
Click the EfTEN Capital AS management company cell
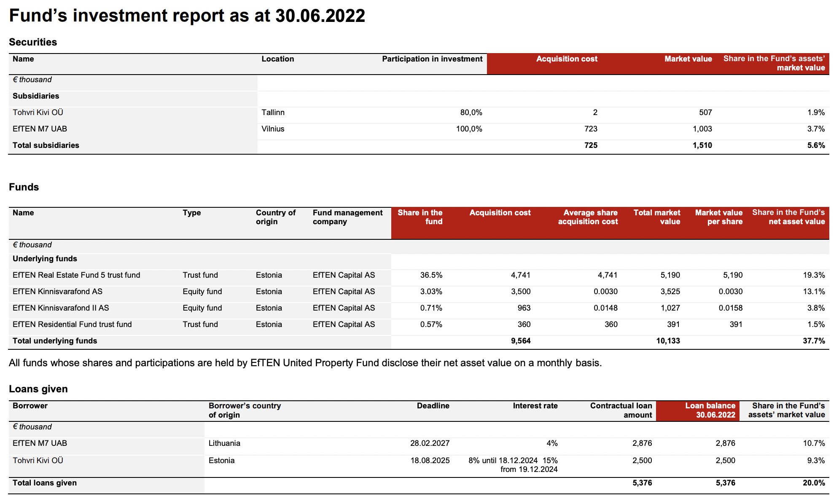344,275
